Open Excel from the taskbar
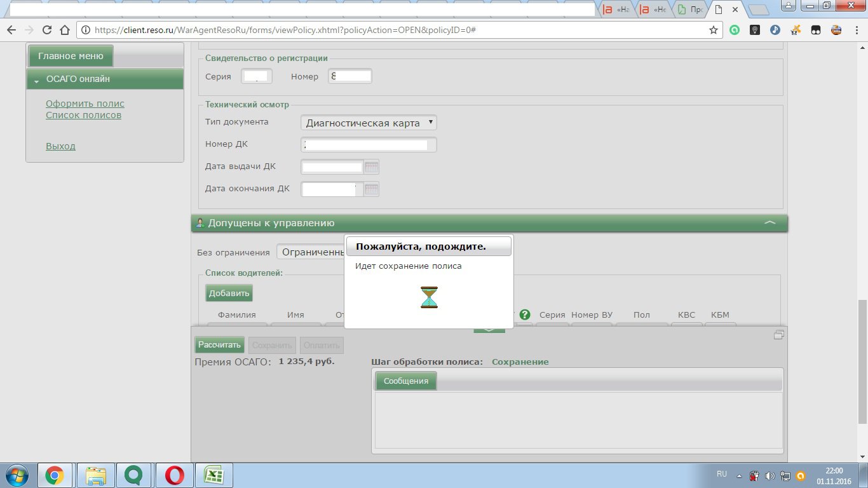The width and height of the screenshot is (868, 488). coord(214,475)
